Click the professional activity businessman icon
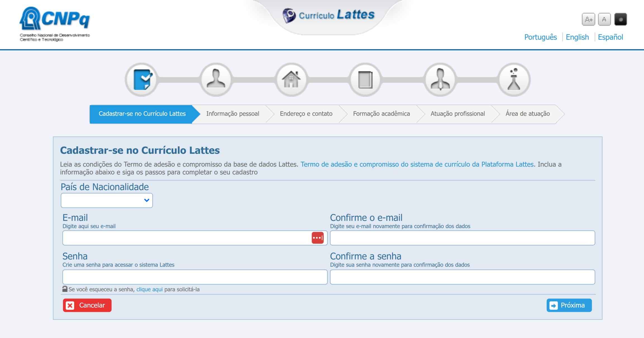This screenshot has width=644, height=338. click(x=440, y=80)
